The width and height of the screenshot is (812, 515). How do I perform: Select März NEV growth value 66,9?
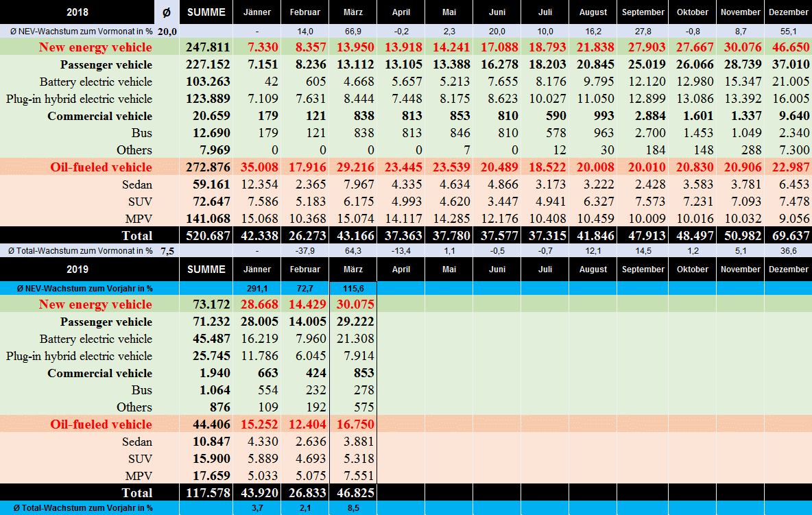tap(353, 32)
